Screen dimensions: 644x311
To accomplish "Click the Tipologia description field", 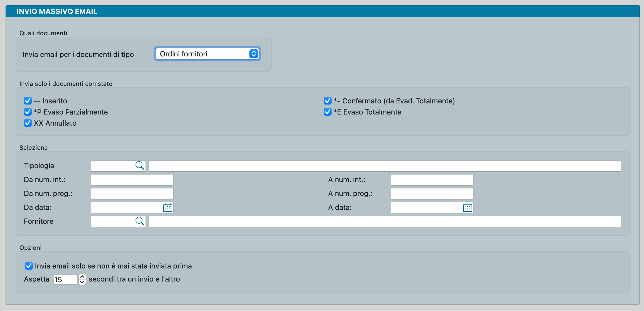I will pyautogui.click(x=385, y=166).
